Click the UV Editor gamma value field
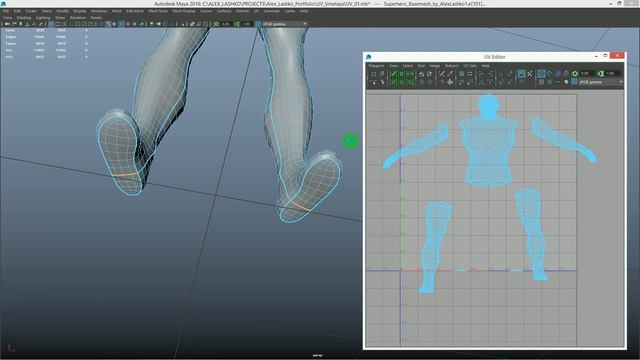 click(x=613, y=73)
